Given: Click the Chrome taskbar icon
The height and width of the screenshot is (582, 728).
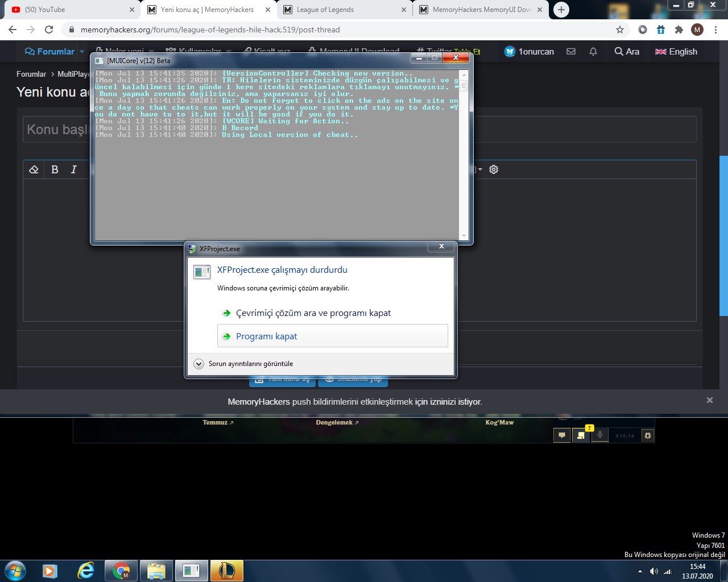Looking at the screenshot, I should pos(121,571).
